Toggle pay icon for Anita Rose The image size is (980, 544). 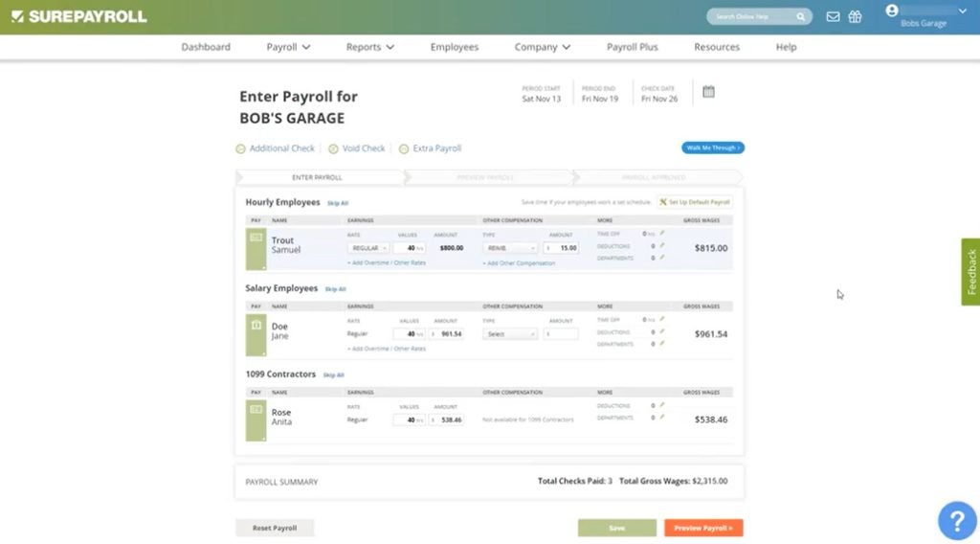click(x=256, y=420)
